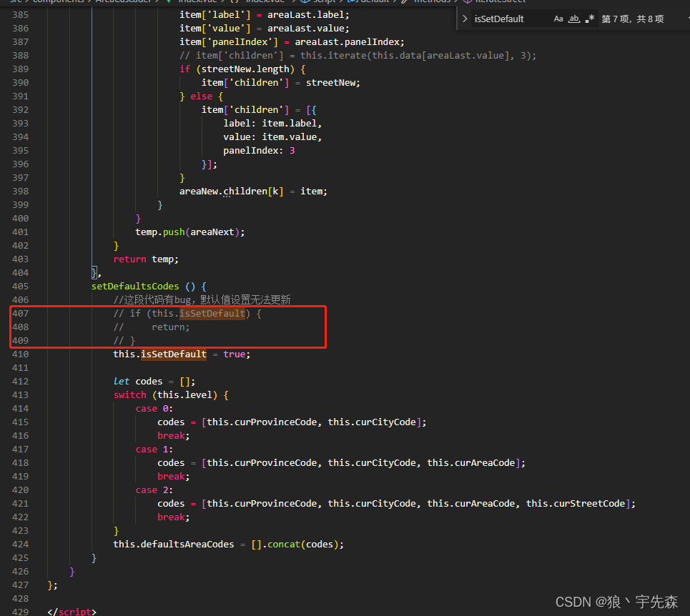This screenshot has width=690, height=616.
Task: Click "item['value'] = areaLast.value;" line
Action: point(264,28)
